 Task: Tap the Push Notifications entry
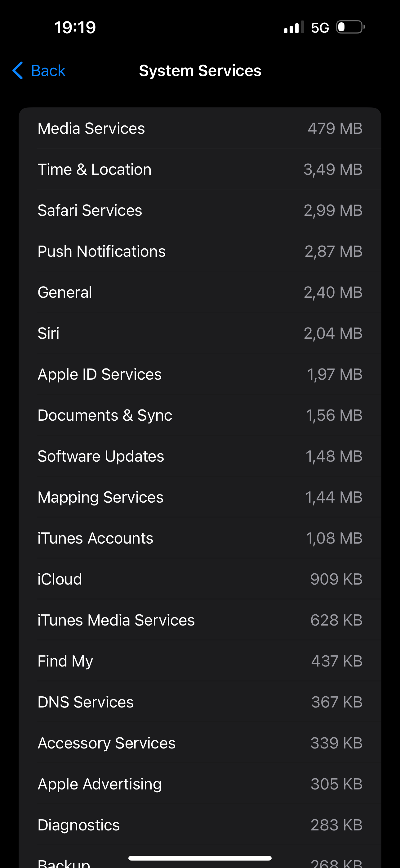pyautogui.click(x=200, y=251)
